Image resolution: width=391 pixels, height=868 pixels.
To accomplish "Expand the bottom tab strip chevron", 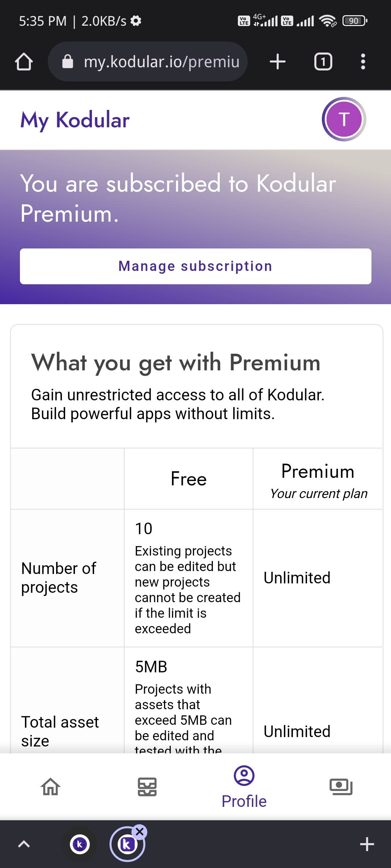I will pyautogui.click(x=24, y=844).
